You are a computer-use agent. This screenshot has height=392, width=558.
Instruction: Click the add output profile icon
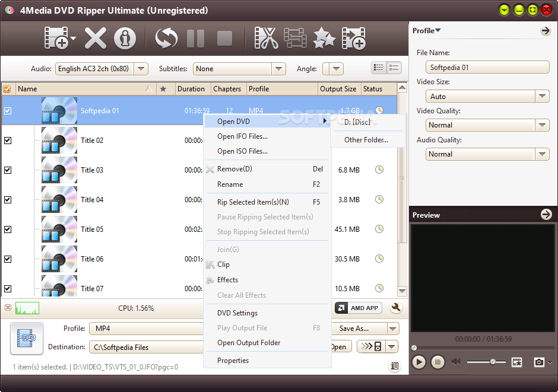tap(353, 38)
